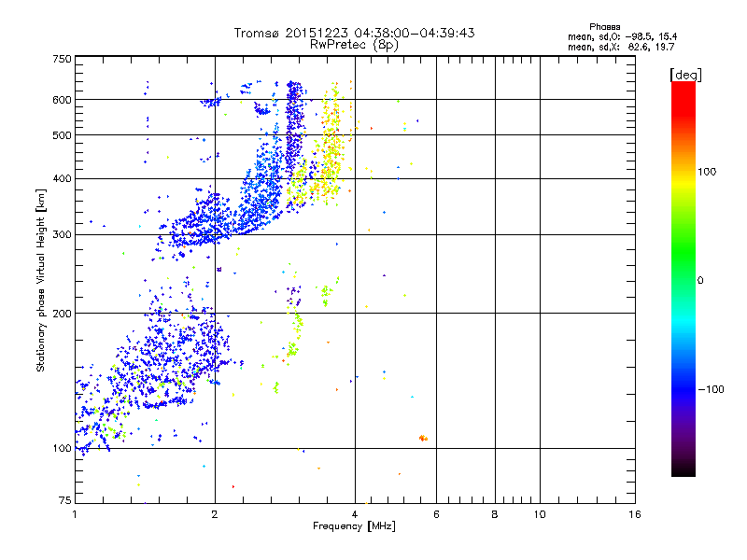Click the x-axis tick label '6'
The width and height of the screenshot is (747, 560).
coord(436,514)
